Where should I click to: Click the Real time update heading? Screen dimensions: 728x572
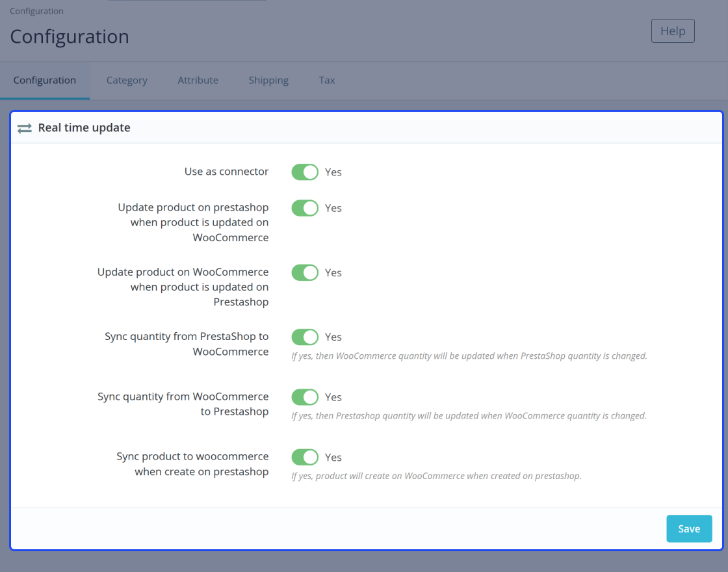[84, 127]
